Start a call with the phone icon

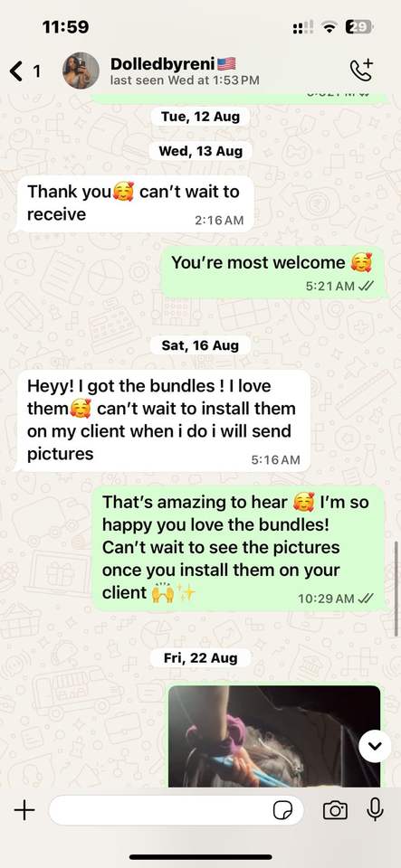tap(362, 71)
